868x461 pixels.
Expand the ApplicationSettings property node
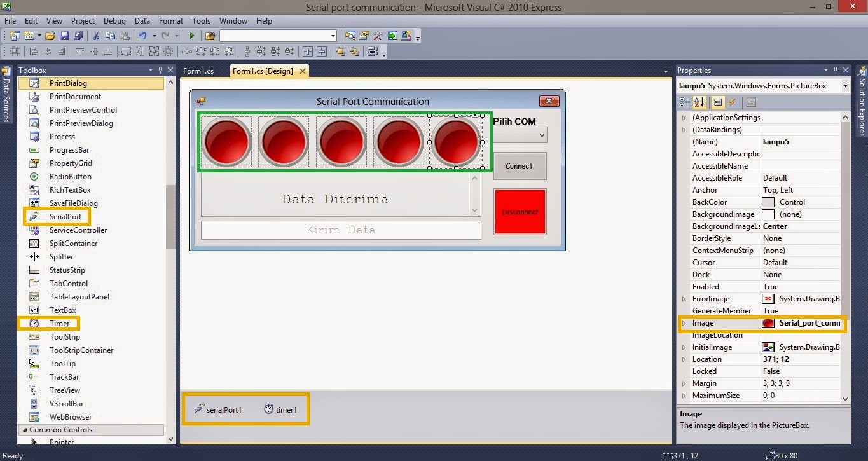(685, 117)
